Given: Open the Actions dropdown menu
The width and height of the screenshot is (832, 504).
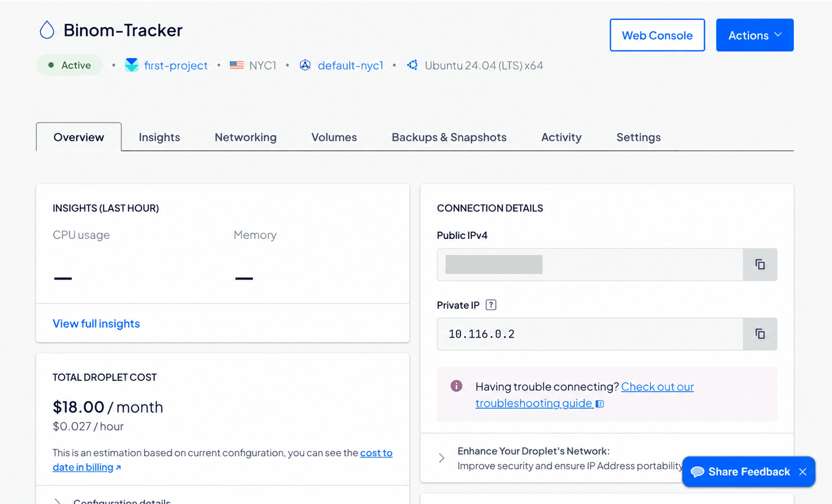Looking at the screenshot, I should click(x=754, y=35).
